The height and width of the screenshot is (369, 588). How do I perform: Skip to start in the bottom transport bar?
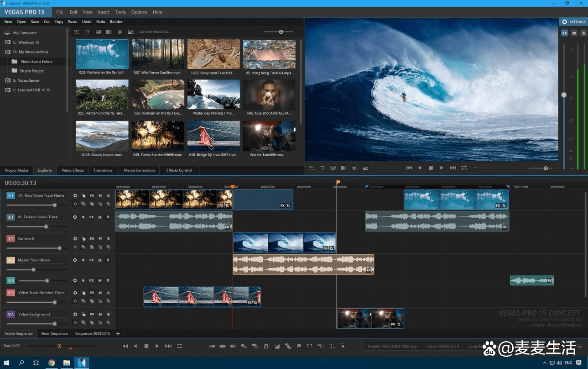pyautogui.click(x=125, y=346)
